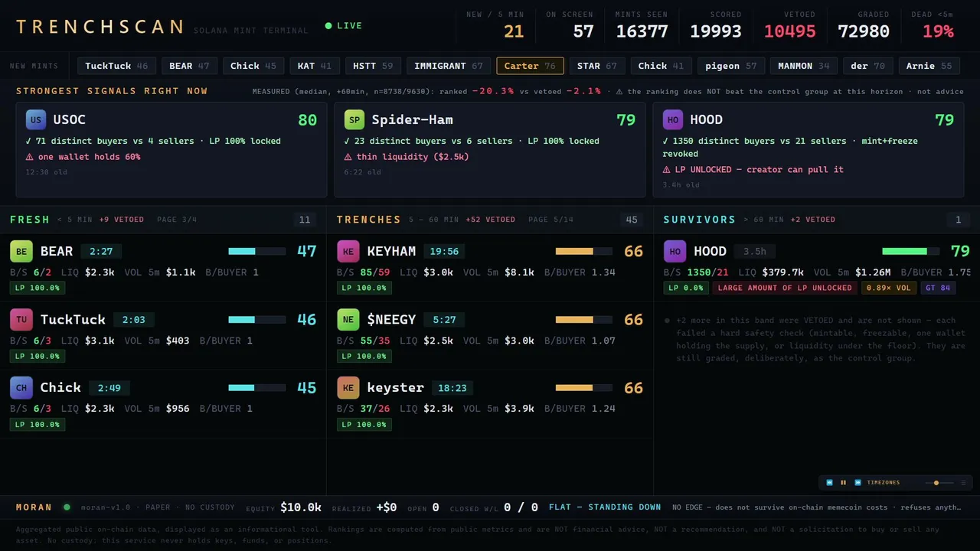Click the TRENCHES column heading
The image size is (980, 551).
(x=369, y=220)
